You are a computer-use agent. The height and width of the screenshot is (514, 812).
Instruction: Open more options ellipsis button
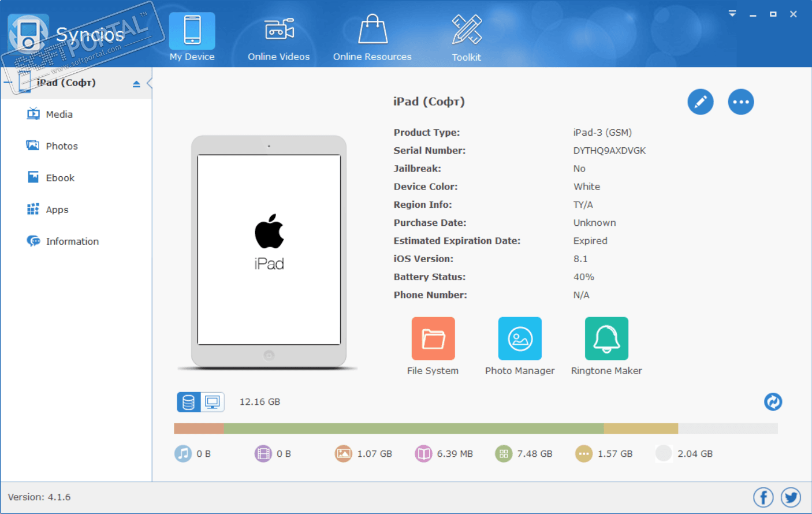741,102
